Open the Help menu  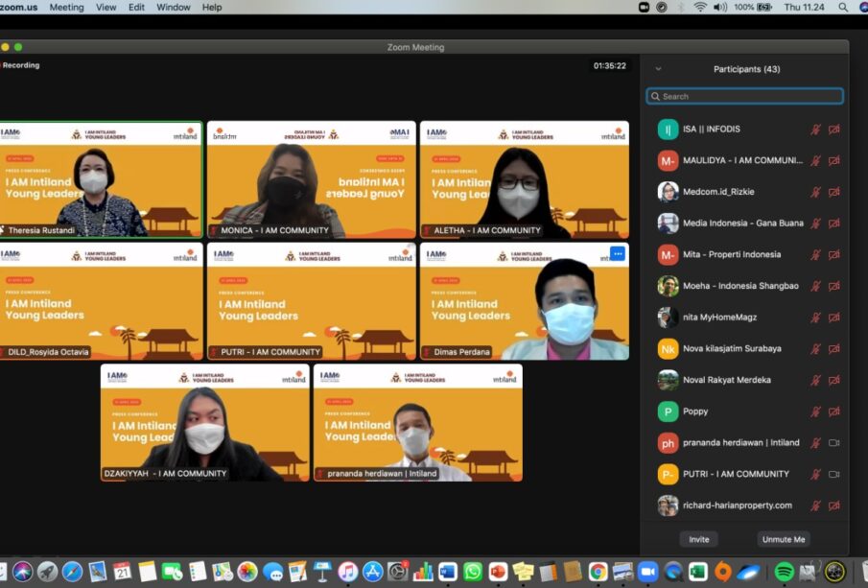click(x=211, y=8)
